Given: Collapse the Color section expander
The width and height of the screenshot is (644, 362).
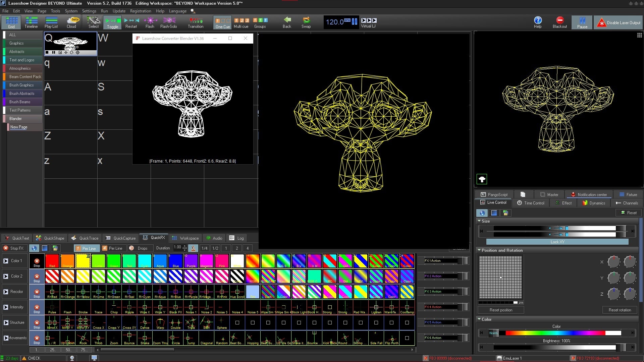Looking at the screenshot, I should [479, 319].
